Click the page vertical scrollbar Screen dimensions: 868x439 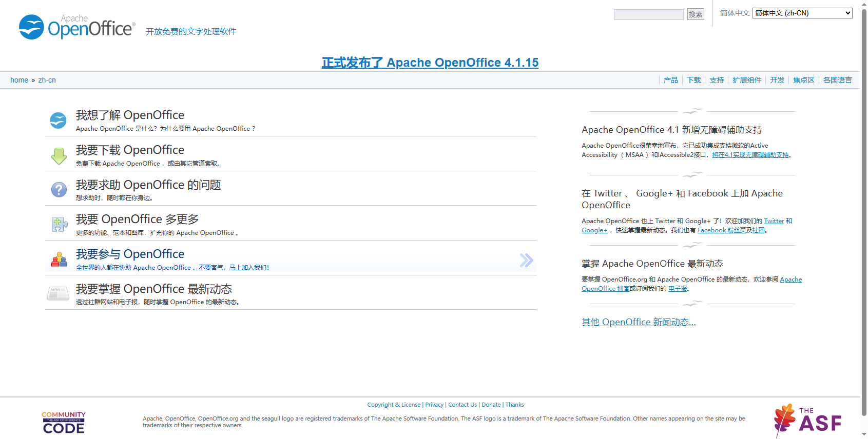(x=864, y=212)
